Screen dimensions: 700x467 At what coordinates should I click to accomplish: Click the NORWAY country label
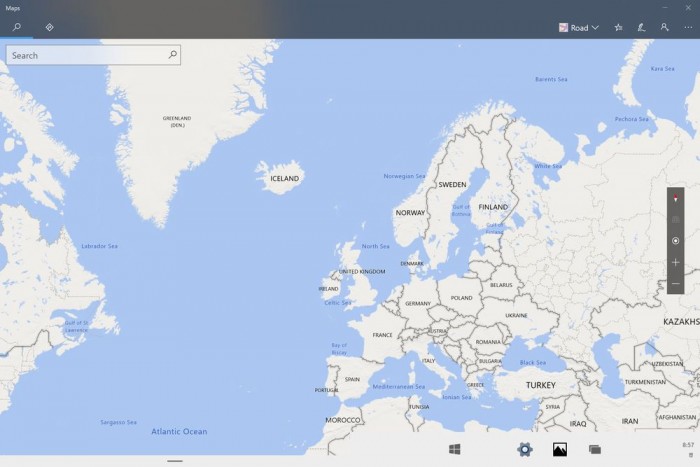tap(410, 213)
